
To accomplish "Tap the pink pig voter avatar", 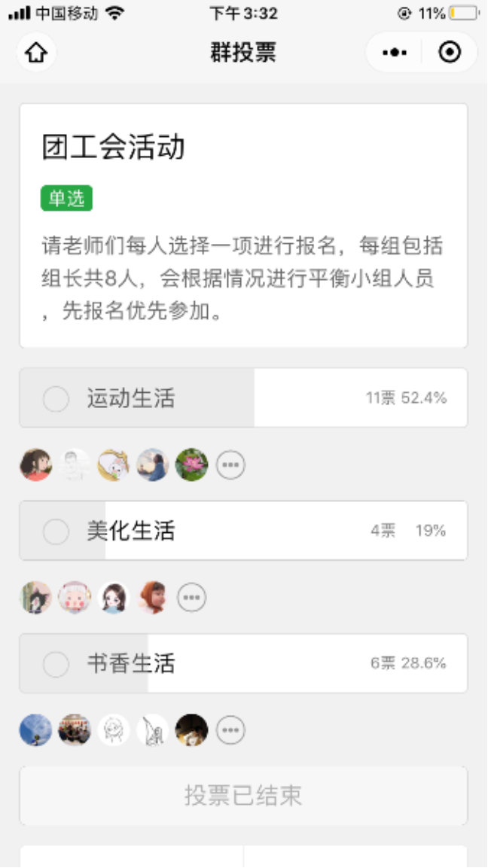I will (75, 598).
